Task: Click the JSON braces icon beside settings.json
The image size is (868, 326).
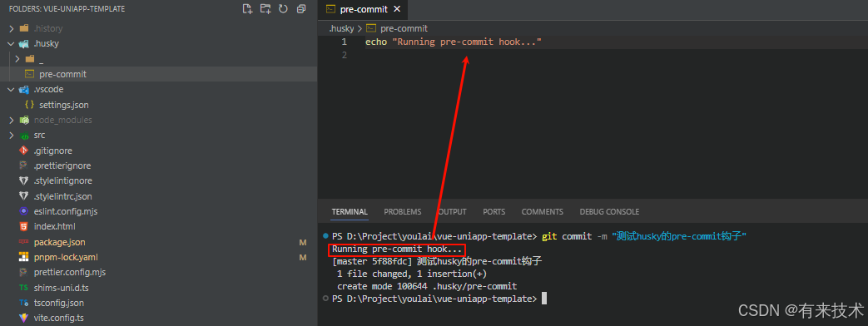Action: pos(30,105)
